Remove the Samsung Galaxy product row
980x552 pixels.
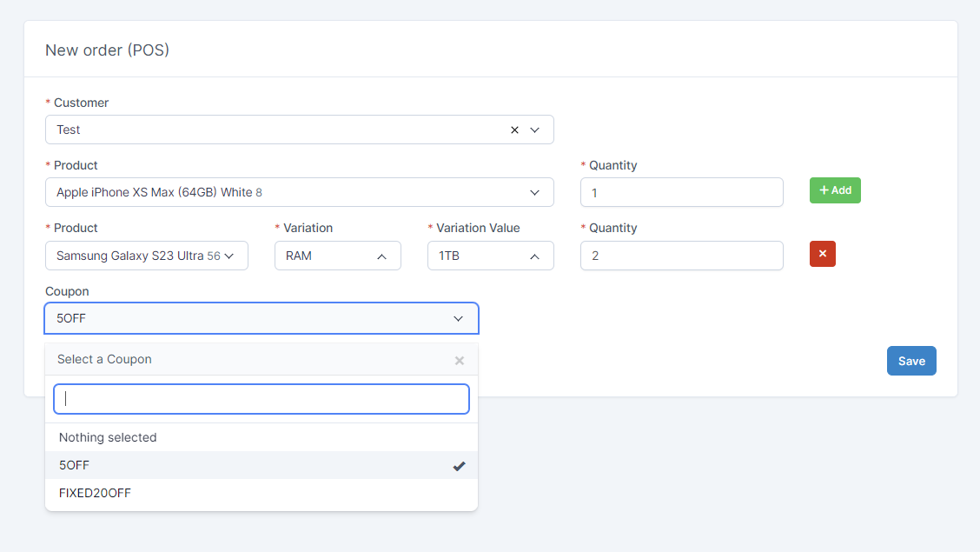click(822, 254)
